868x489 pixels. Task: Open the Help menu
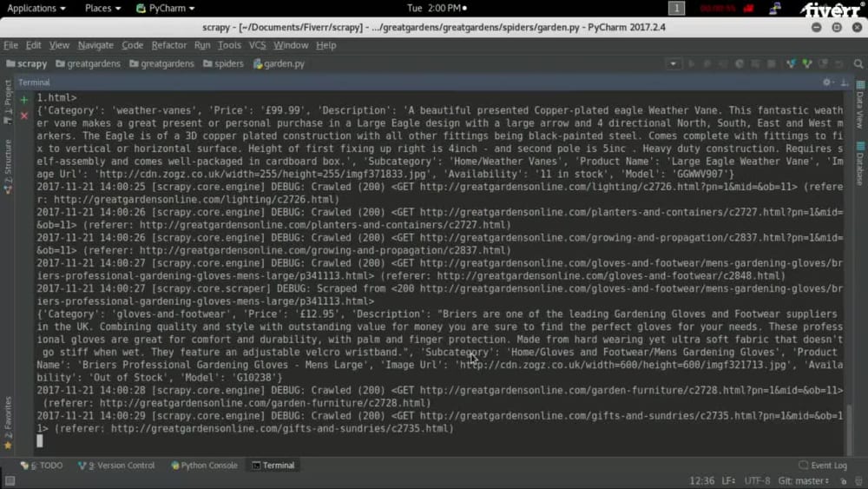(326, 45)
